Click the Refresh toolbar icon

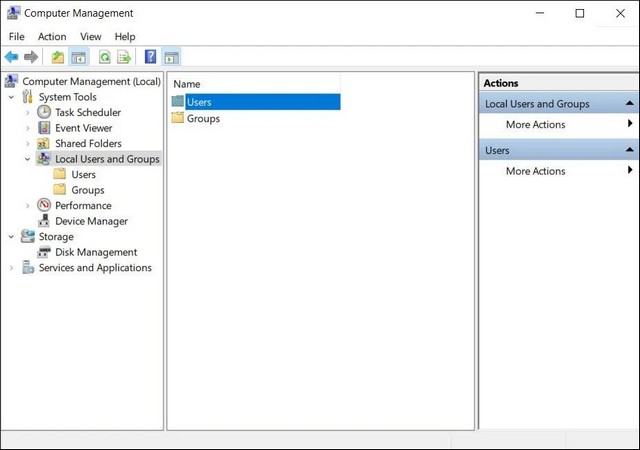point(105,57)
